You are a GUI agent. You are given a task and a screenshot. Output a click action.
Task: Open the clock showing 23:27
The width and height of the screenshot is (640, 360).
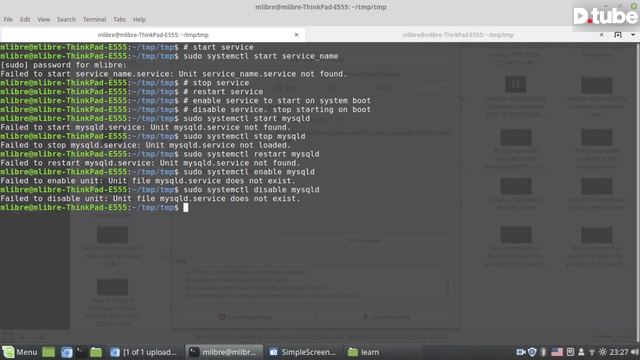[x=619, y=352]
